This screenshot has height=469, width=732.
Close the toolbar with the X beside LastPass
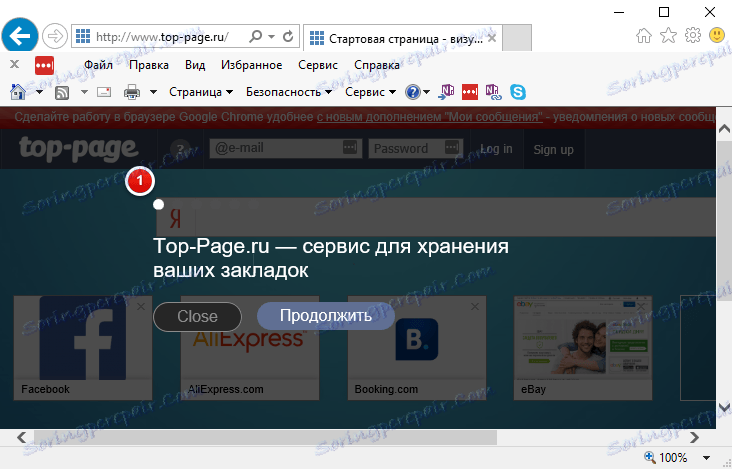pyautogui.click(x=14, y=64)
